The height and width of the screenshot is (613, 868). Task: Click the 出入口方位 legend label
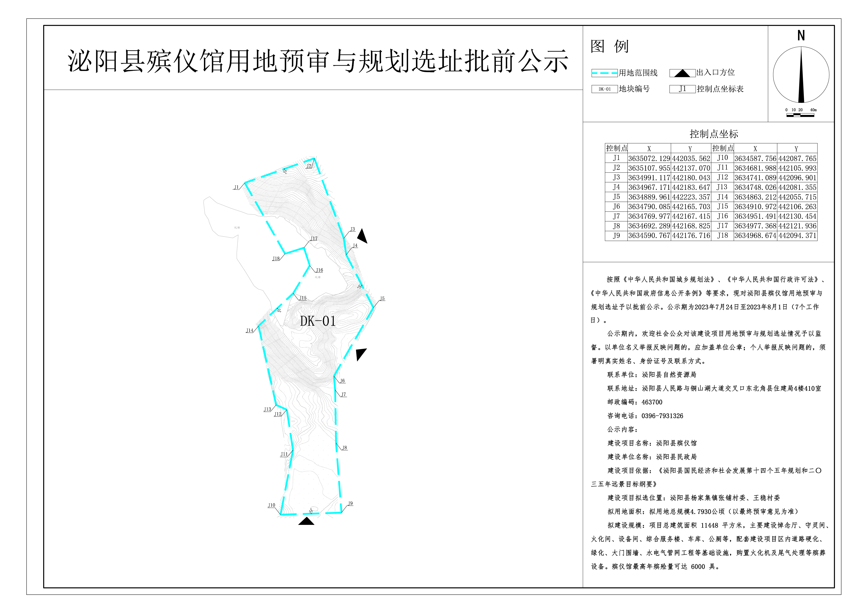coord(716,72)
